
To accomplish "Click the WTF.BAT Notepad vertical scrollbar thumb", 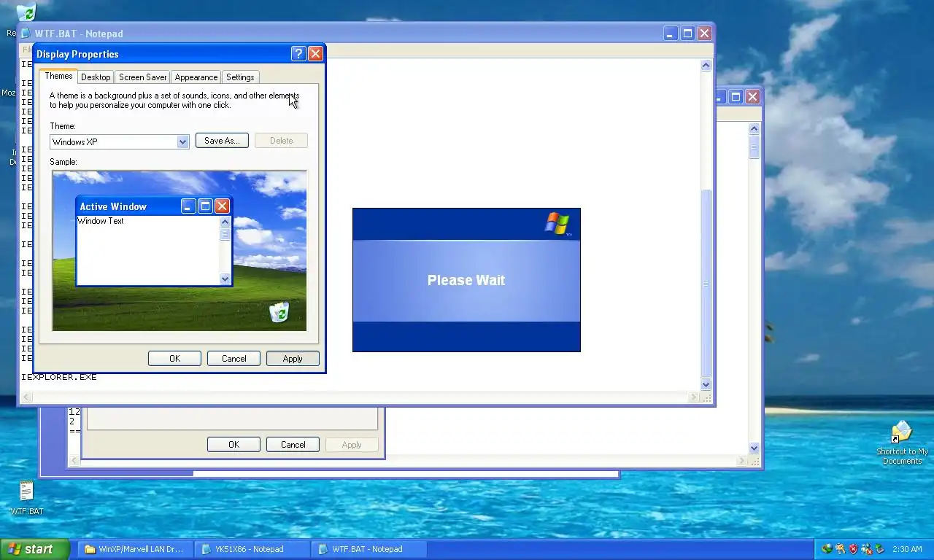I will (x=706, y=284).
